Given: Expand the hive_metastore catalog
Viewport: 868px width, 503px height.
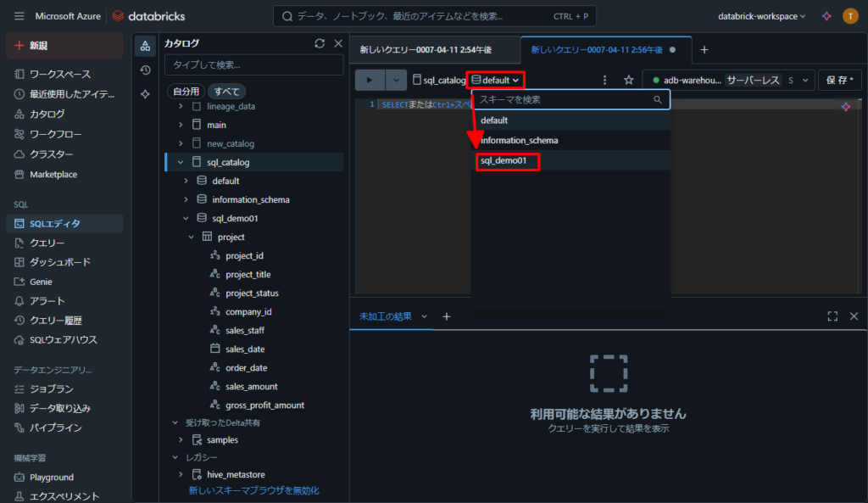Looking at the screenshot, I should pyautogui.click(x=181, y=475).
